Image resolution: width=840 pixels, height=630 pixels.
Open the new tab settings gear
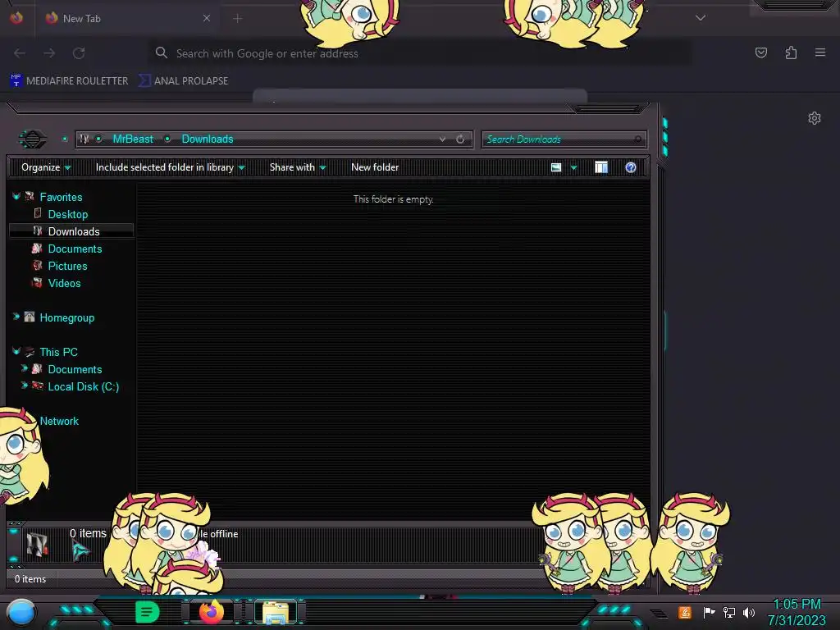pyautogui.click(x=815, y=118)
